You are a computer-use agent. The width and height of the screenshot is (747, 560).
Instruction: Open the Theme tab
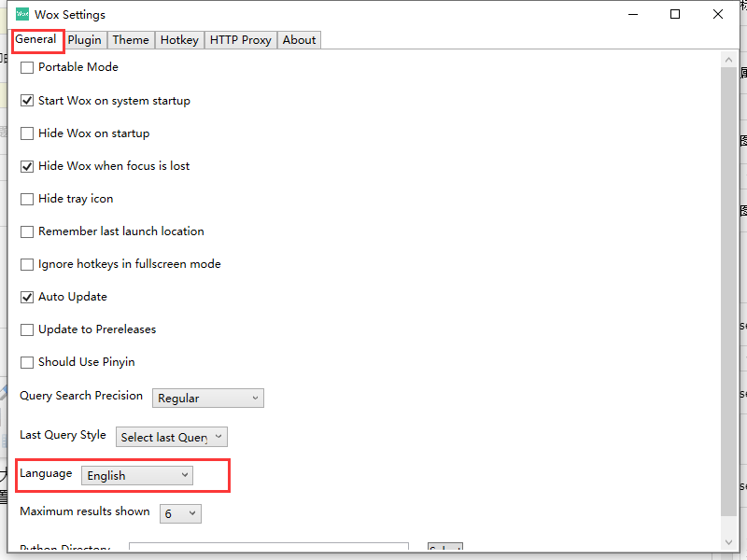point(131,40)
